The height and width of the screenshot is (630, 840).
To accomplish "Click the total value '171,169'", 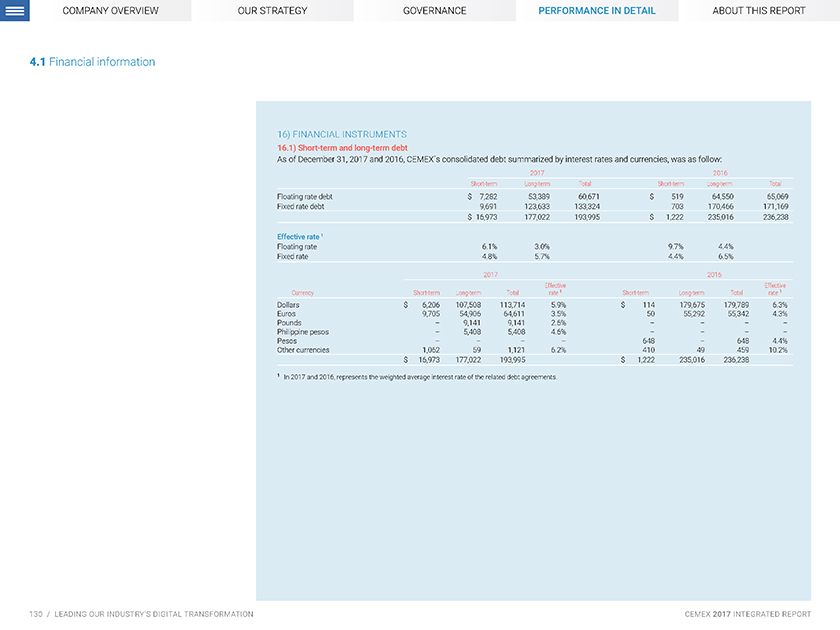I will pyautogui.click(x=776, y=206).
